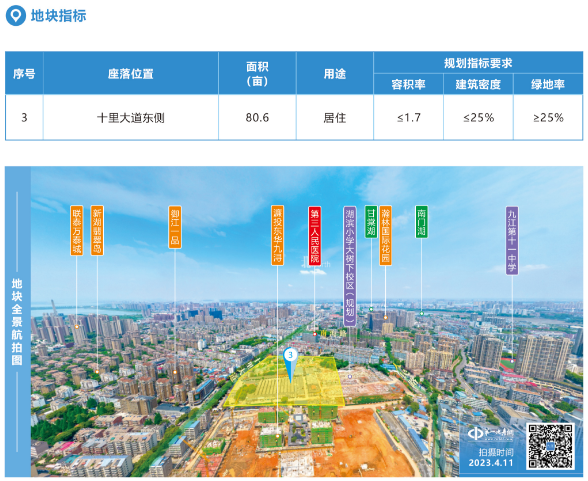Click the 地块全景航拍图 vertical side banner
The image size is (588, 481).
click(17, 321)
